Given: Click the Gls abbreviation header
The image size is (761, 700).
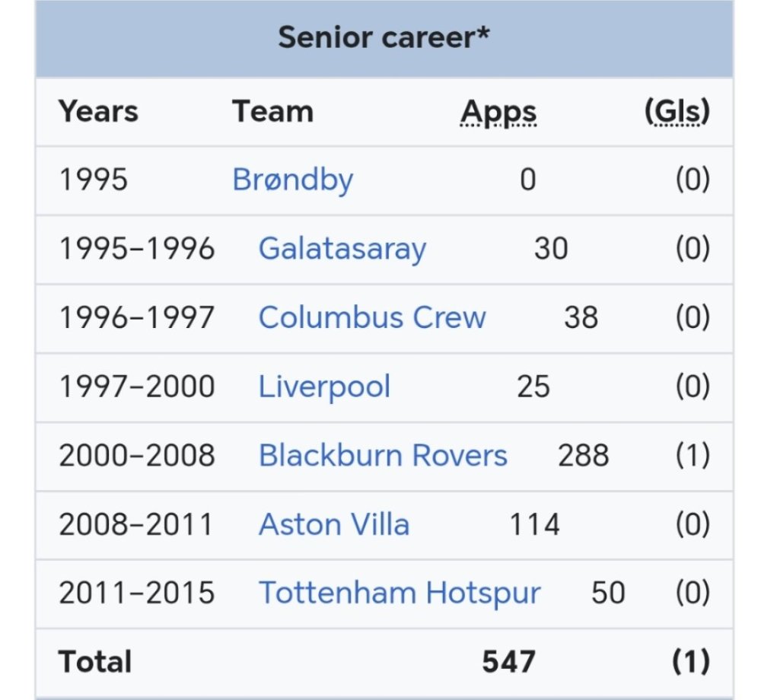Looking at the screenshot, I should [x=677, y=112].
